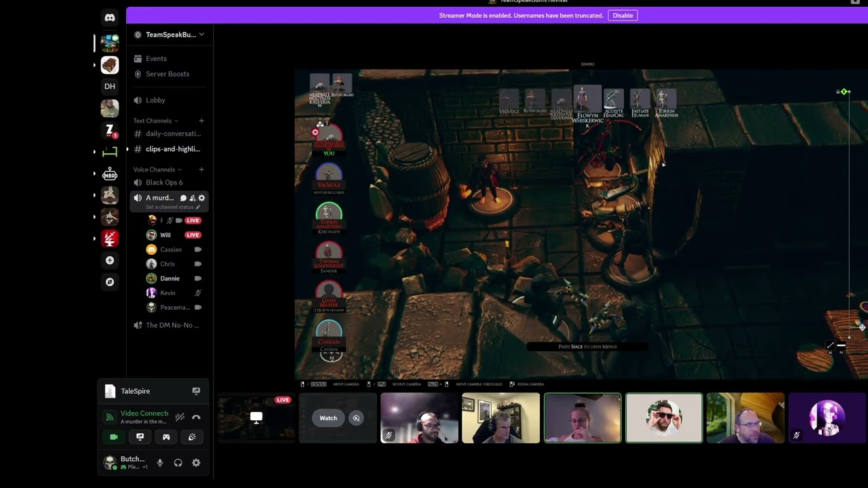Click watch-together icon beside Watch
This screenshot has height=488, width=868.
(x=356, y=418)
